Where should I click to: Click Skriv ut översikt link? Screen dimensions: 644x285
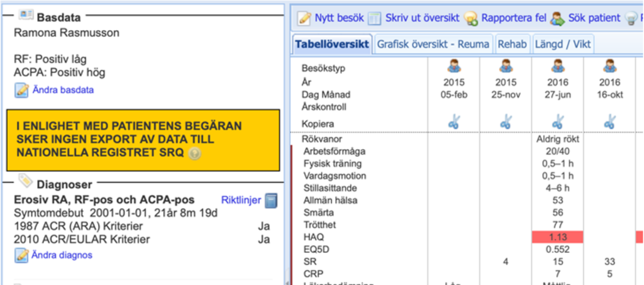422,18
